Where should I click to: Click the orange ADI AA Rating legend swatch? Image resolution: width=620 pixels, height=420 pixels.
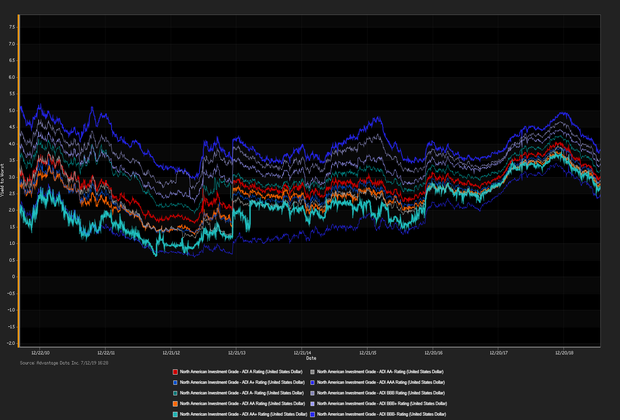pyautogui.click(x=175, y=404)
